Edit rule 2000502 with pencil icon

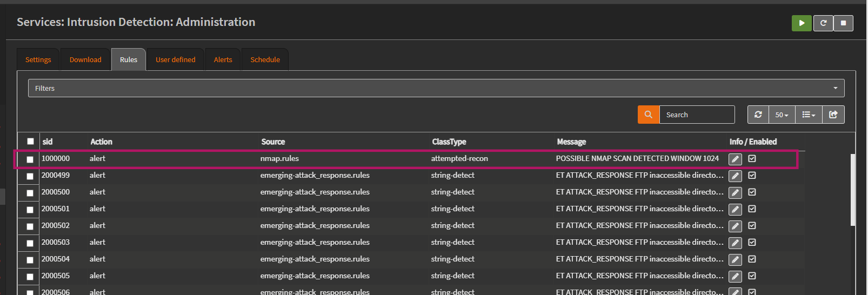735,226
